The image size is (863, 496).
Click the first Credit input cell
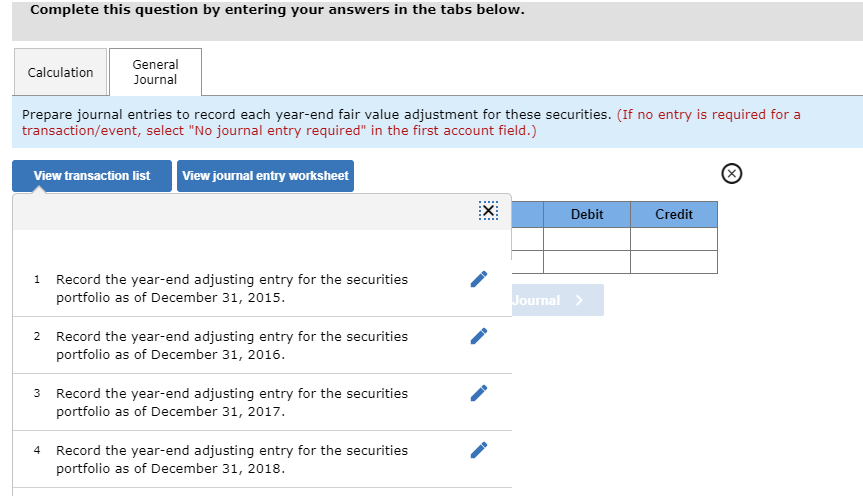[674, 239]
